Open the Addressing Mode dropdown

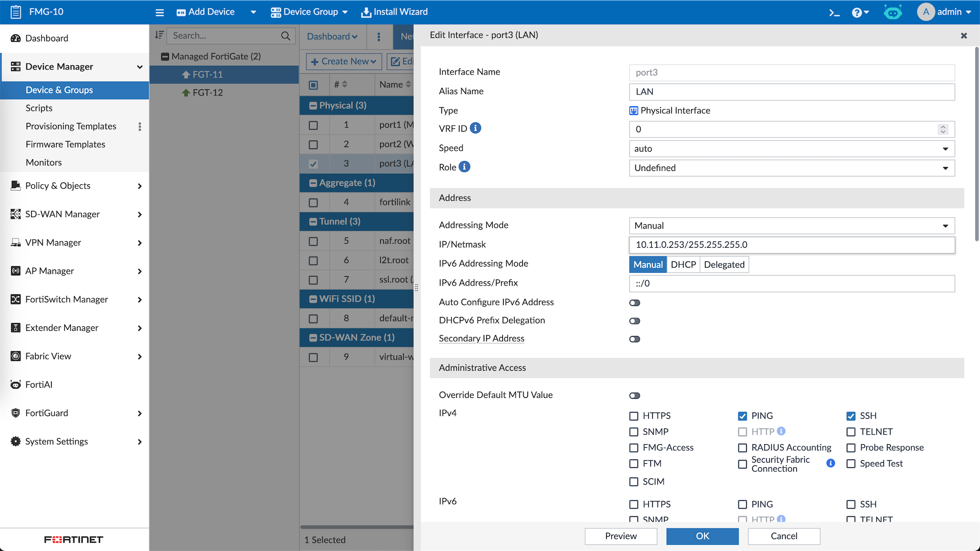point(791,226)
